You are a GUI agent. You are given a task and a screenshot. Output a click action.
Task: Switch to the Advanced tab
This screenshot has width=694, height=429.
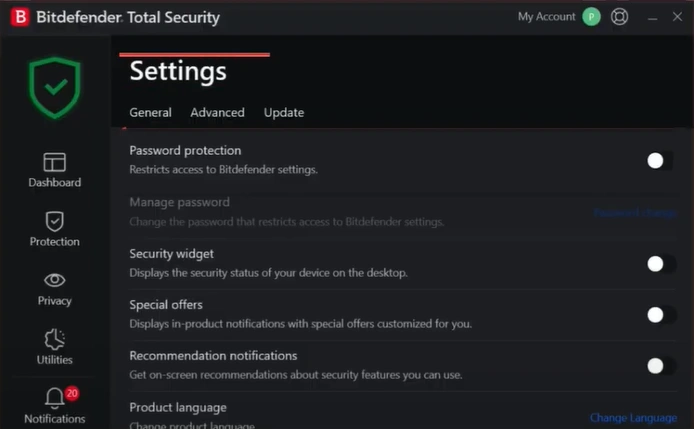coord(217,113)
